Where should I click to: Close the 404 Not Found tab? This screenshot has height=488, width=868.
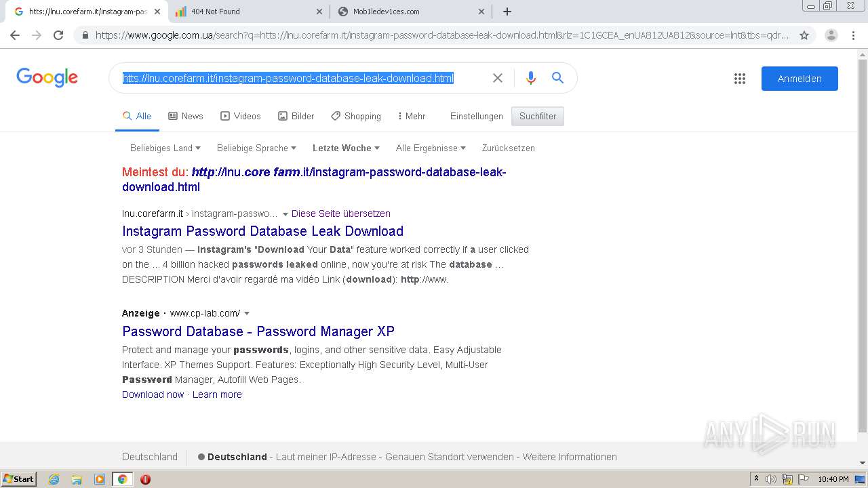point(320,12)
